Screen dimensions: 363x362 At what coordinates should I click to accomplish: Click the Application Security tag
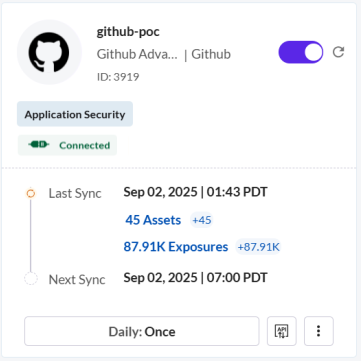pos(75,114)
